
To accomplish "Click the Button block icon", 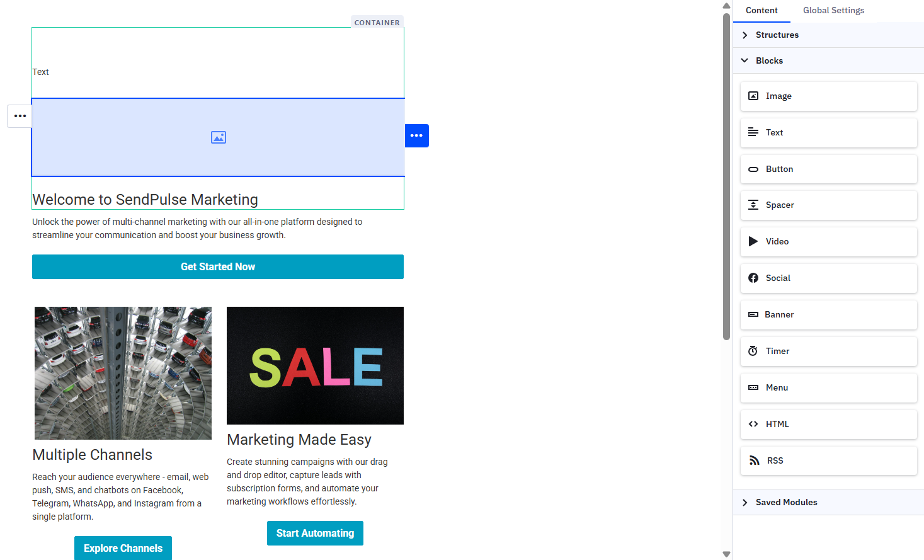I will 753,169.
